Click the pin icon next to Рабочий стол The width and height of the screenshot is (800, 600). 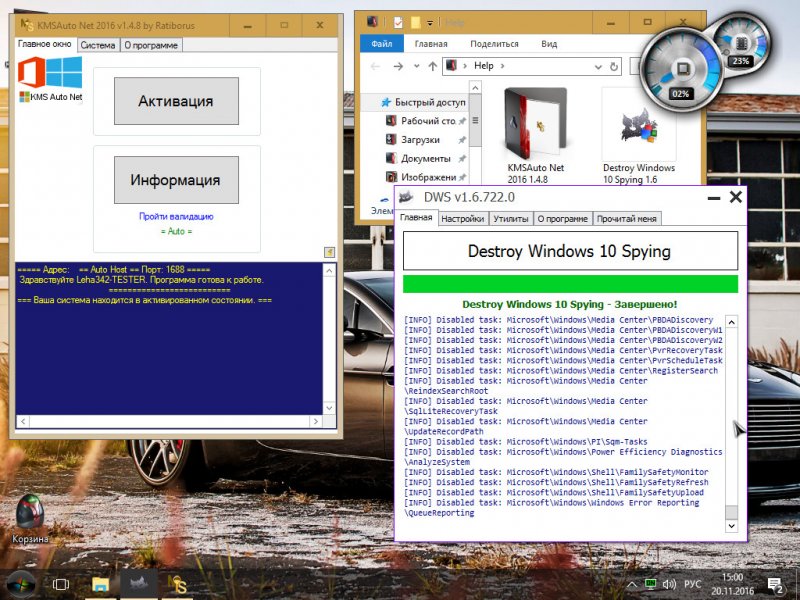click(462, 121)
